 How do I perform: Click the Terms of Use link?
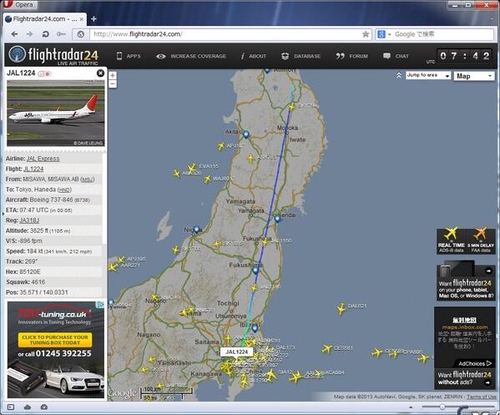pyautogui.click(x=481, y=397)
